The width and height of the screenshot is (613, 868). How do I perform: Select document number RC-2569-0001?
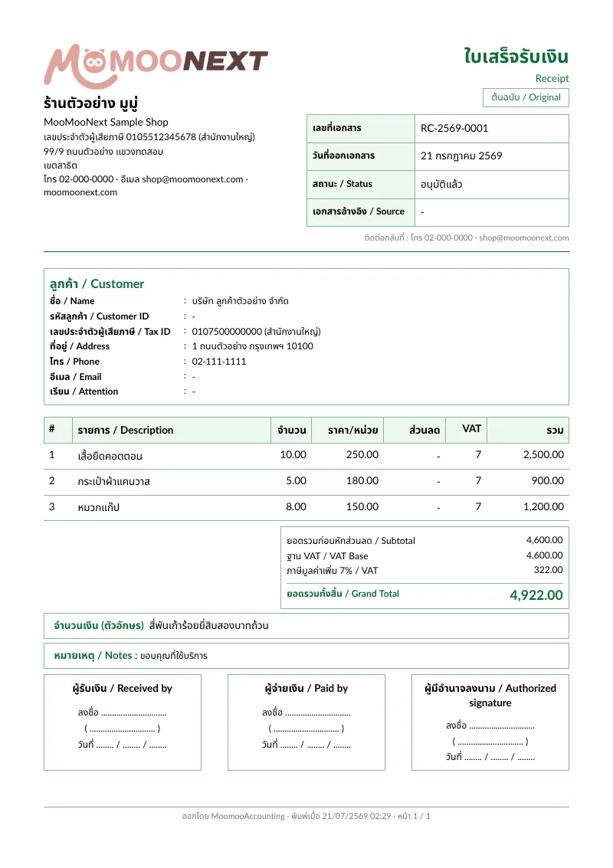click(x=454, y=129)
